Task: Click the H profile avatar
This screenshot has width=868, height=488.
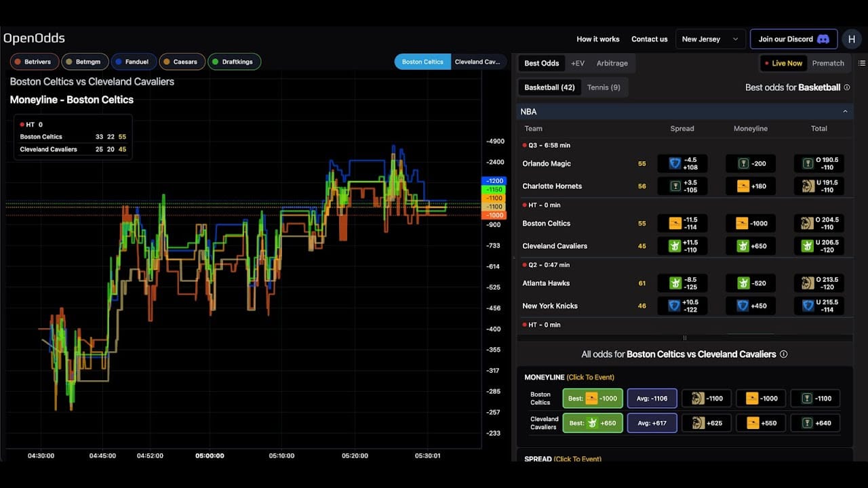Action: (852, 39)
